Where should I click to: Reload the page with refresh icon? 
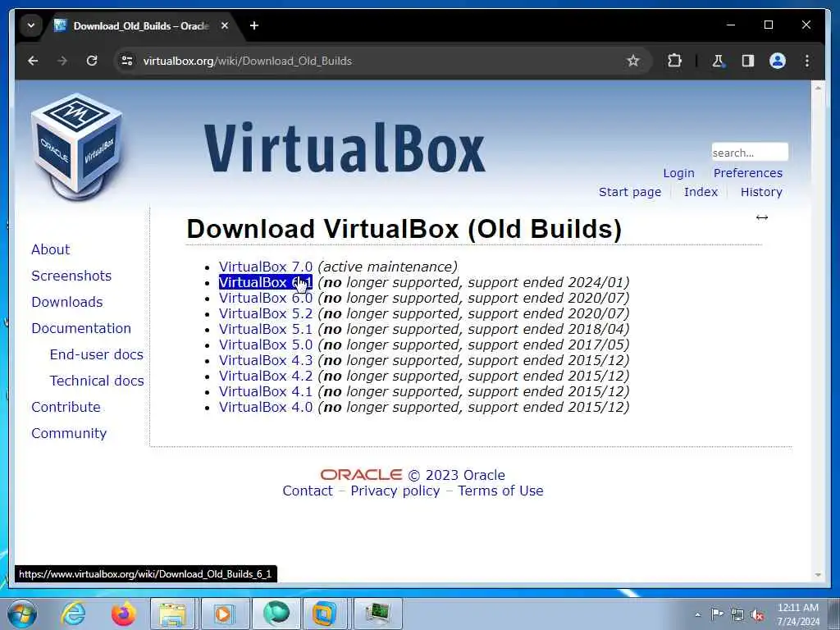tap(92, 61)
